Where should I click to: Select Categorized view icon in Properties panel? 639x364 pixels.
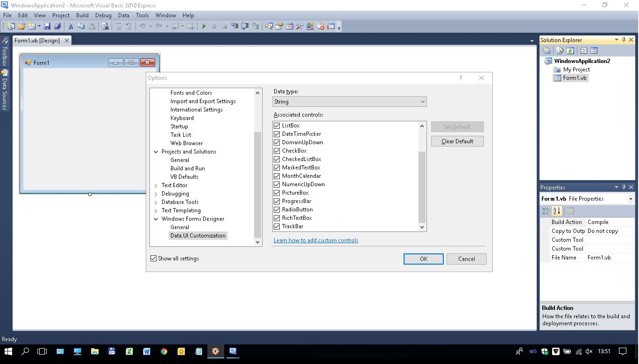coord(546,211)
